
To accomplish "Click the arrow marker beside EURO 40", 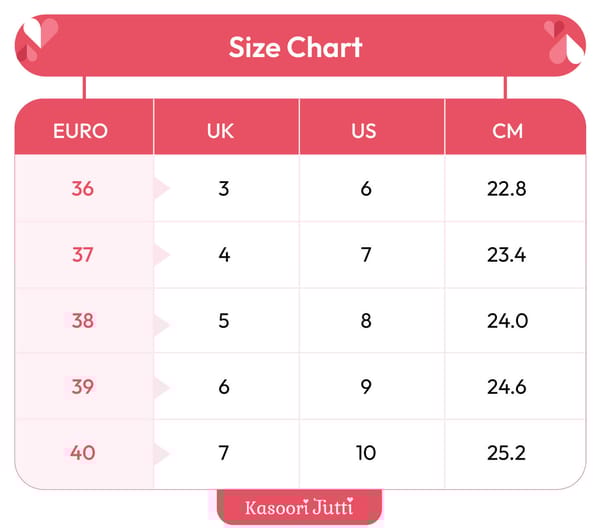I will [161, 454].
